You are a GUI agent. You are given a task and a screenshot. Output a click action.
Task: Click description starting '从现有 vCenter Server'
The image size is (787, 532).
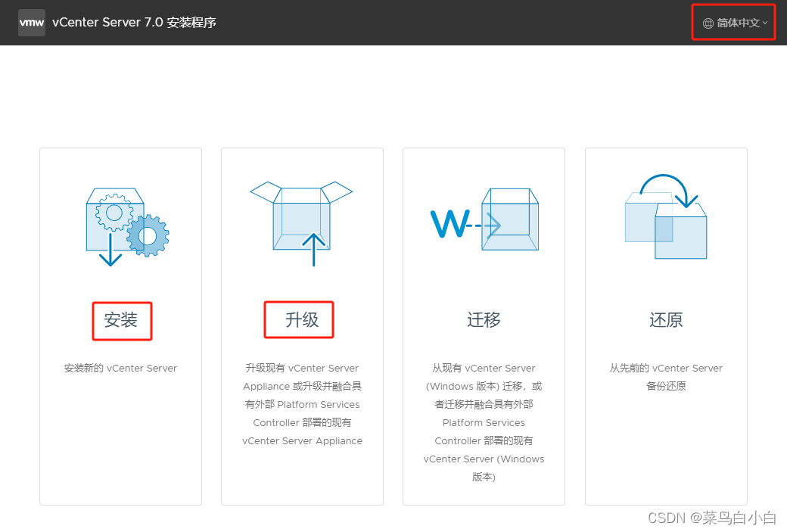(484, 422)
